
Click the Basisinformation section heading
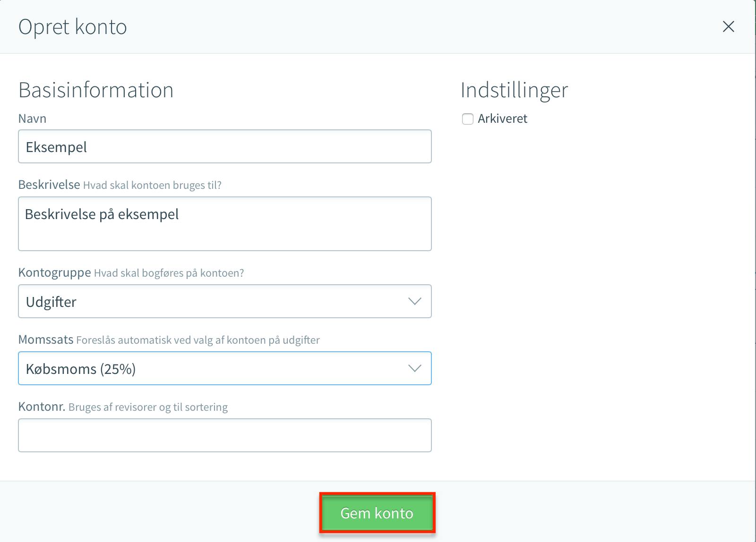point(96,90)
